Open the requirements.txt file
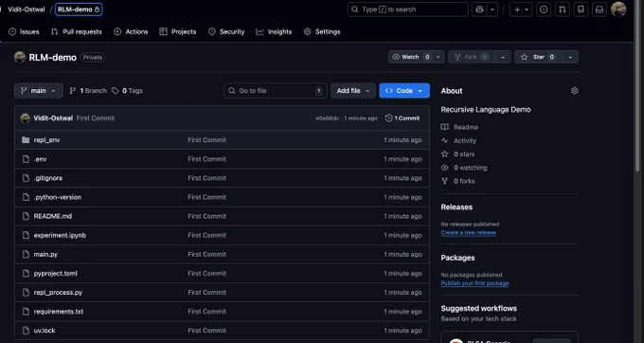The width and height of the screenshot is (644, 343). [x=59, y=312]
